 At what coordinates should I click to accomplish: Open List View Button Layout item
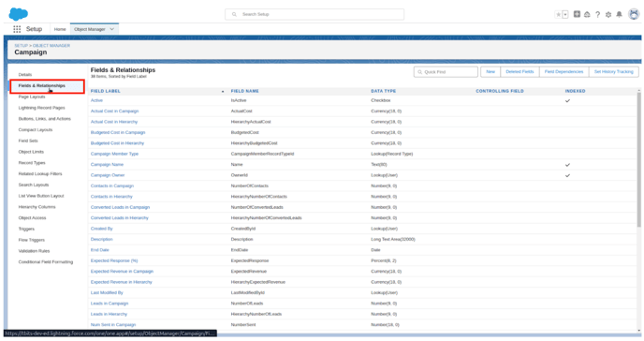(x=41, y=196)
